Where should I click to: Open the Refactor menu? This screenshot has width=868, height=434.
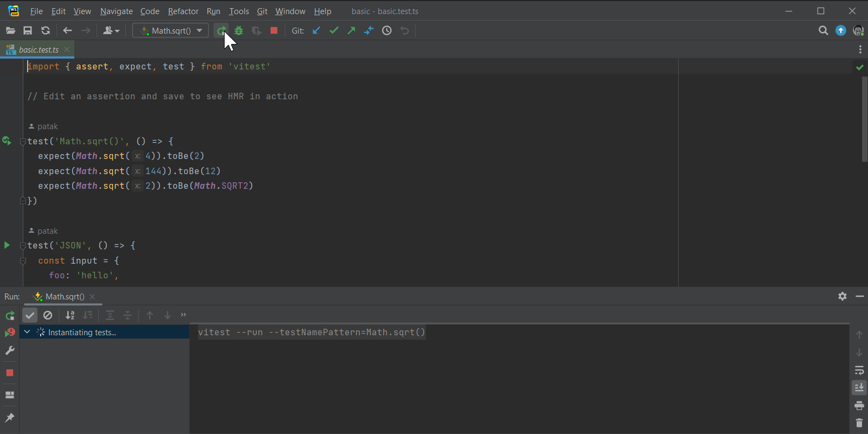pos(183,11)
